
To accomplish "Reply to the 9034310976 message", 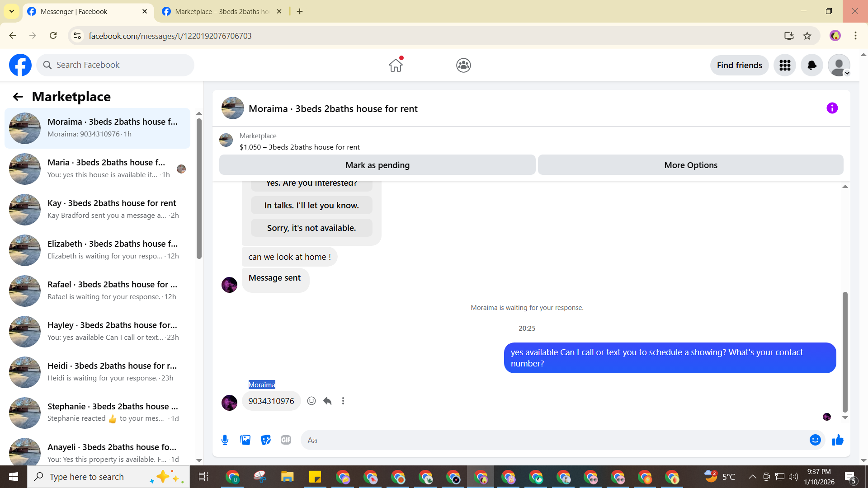I will (x=327, y=401).
